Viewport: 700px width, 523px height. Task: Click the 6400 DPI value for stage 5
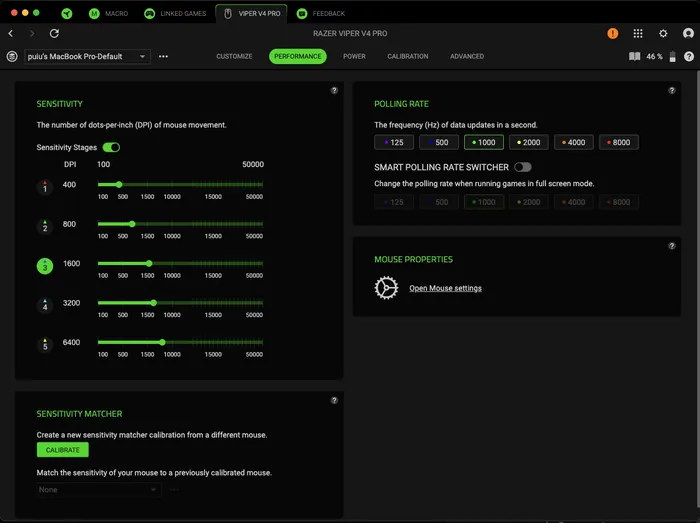71,342
